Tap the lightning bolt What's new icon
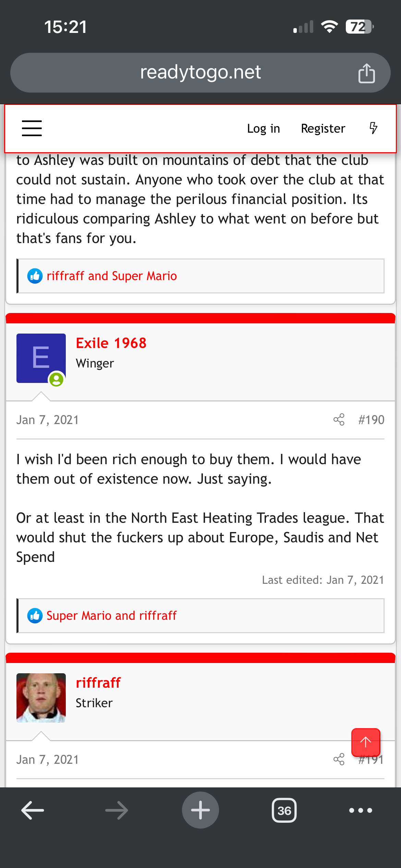401x868 pixels. [373, 128]
